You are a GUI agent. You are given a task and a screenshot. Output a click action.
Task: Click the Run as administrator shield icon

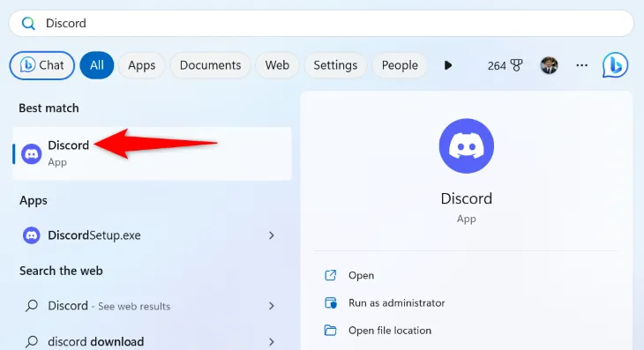point(331,302)
